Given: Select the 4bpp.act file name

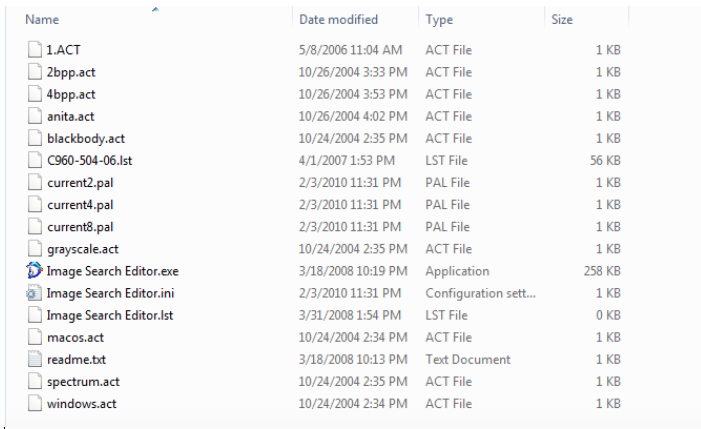Looking at the screenshot, I should tap(71, 94).
